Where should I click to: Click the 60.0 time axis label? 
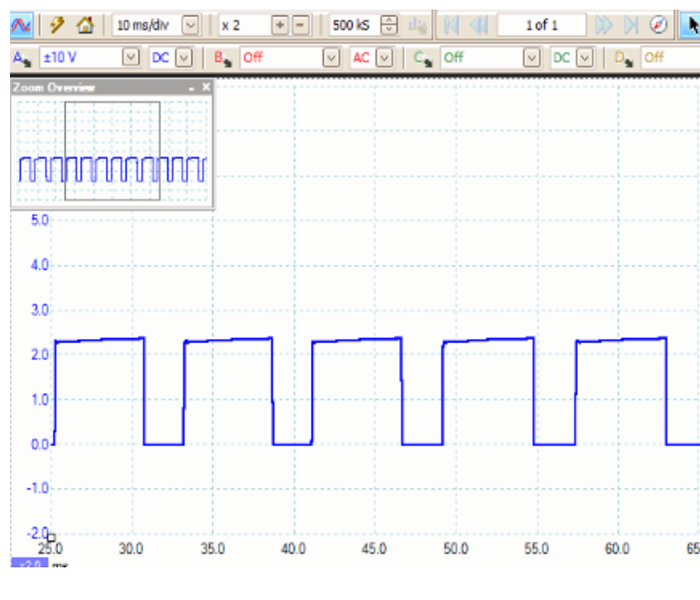coord(617,548)
